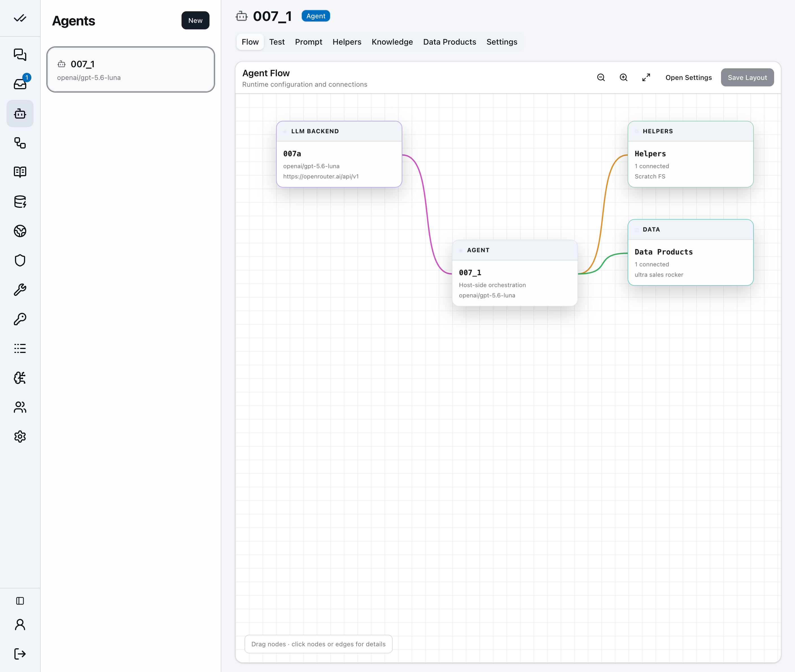Select the Agent 007_1 node in canvas
The height and width of the screenshot is (672, 795).
(515, 273)
